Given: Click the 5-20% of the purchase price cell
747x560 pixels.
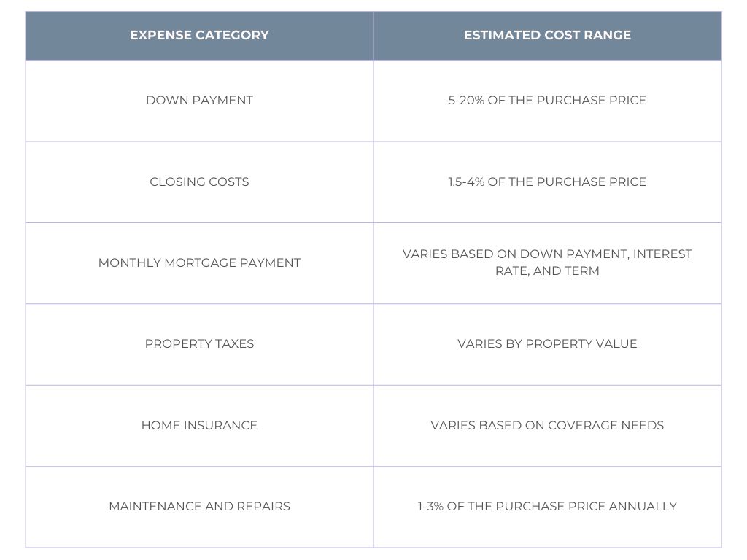Looking at the screenshot, I should click(x=547, y=101).
